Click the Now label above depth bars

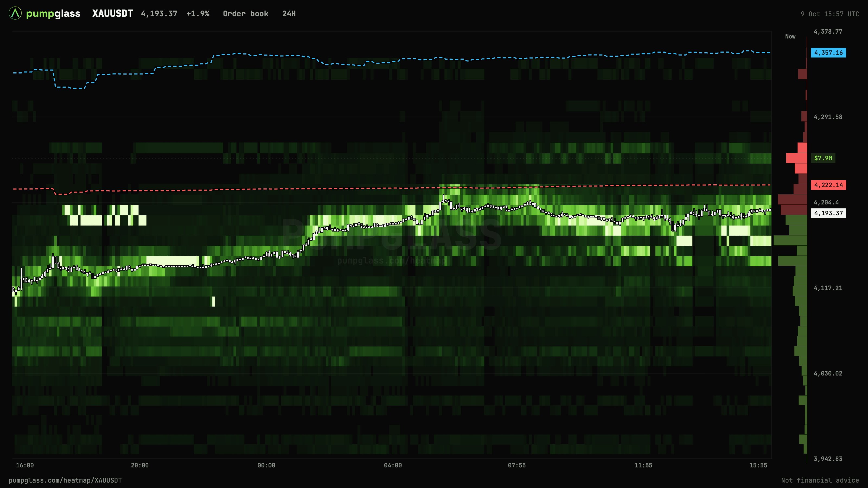pos(790,36)
